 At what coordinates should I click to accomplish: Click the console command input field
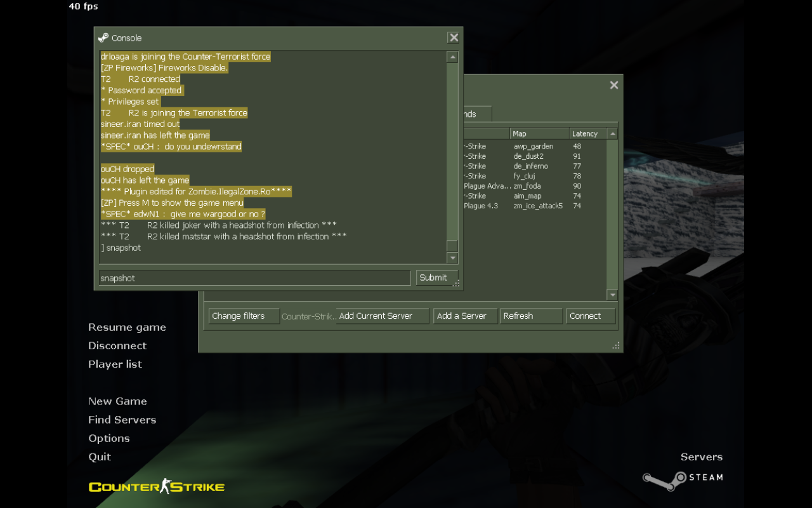(x=254, y=278)
